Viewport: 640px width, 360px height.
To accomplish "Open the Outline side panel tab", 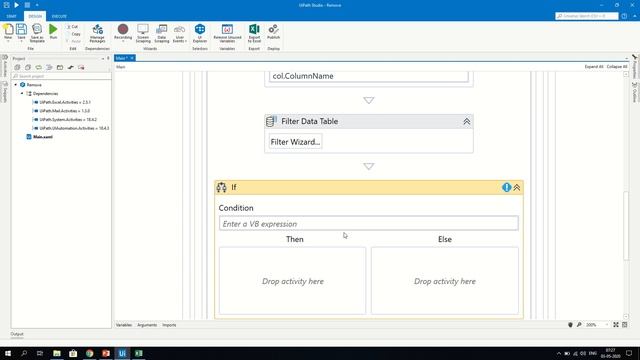I will click(635, 92).
